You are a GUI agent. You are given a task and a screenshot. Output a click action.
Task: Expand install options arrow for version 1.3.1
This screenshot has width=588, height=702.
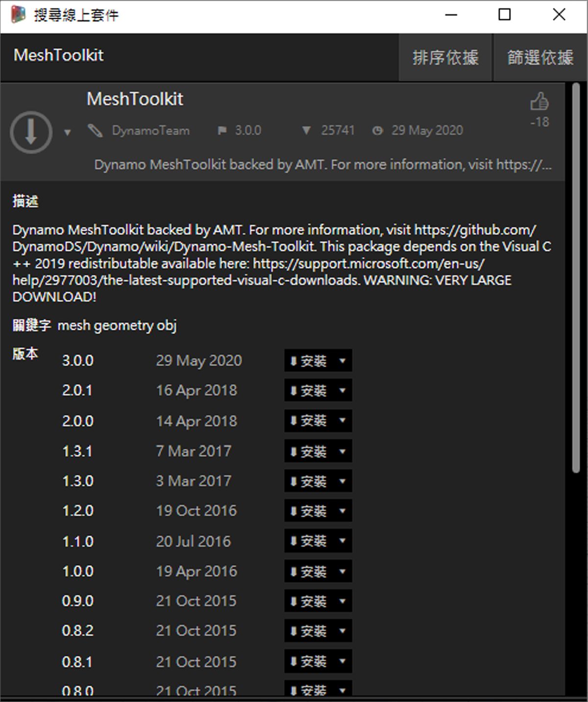[x=343, y=451]
